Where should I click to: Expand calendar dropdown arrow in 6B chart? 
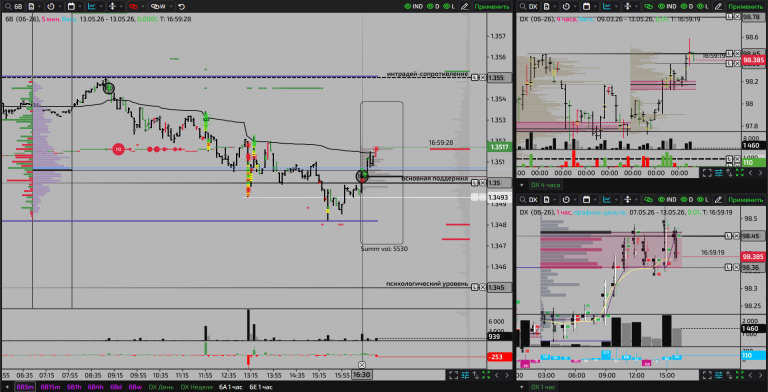pyautogui.click(x=80, y=6)
